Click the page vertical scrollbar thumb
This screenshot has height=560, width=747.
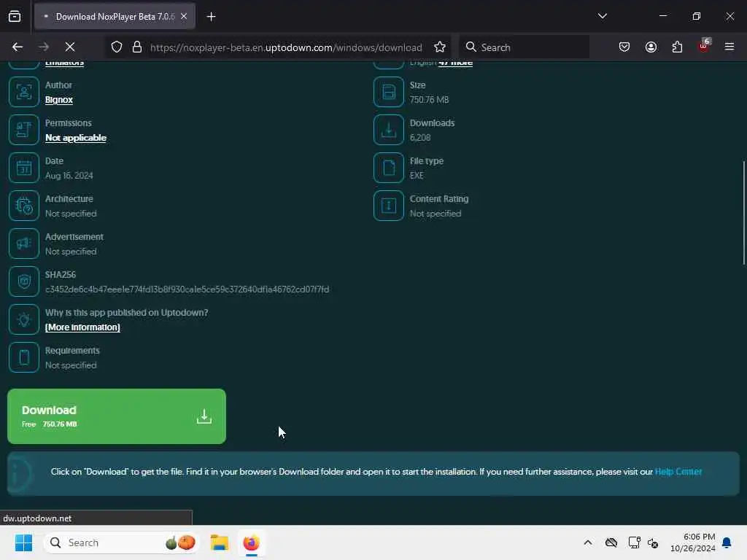[x=743, y=213]
